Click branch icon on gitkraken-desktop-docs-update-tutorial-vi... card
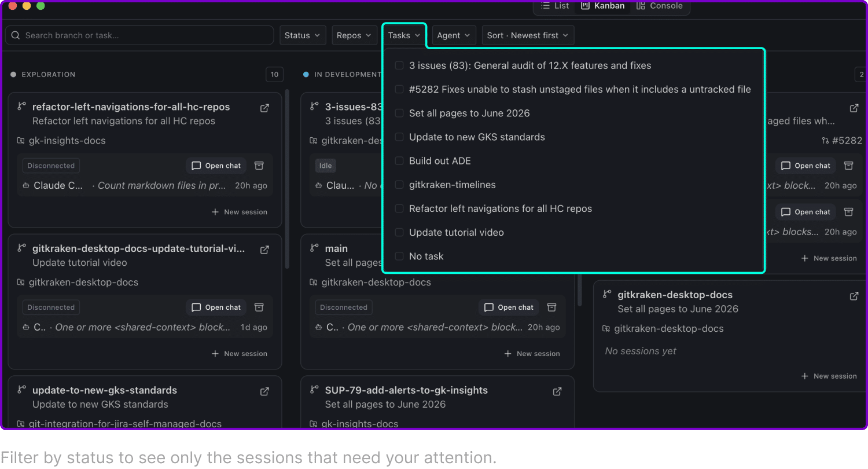The image size is (868, 469). click(x=22, y=248)
